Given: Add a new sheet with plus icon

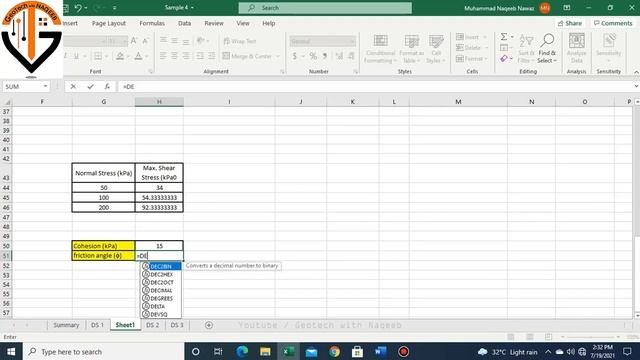Looking at the screenshot, I should pyautogui.click(x=209, y=325).
